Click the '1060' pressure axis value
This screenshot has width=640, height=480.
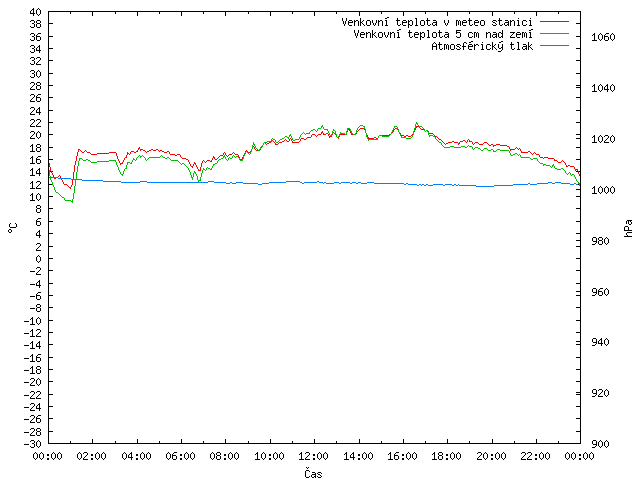point(603,37)
